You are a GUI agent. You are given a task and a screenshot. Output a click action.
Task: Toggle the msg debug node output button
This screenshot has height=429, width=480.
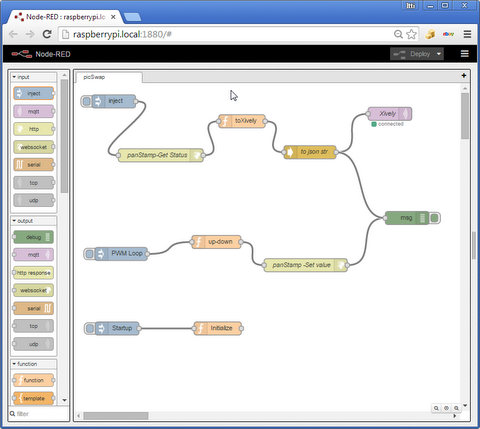pos(434,218)
